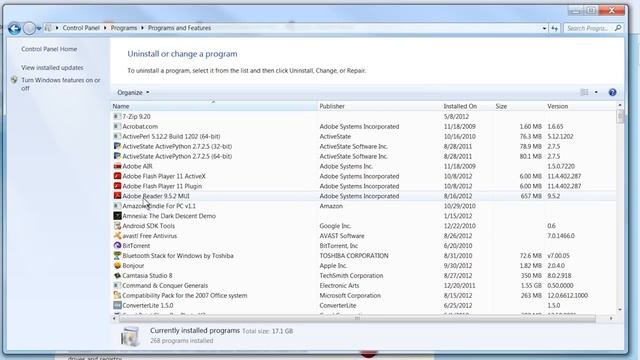The image size is (640, 360).
Task: Select Adobe Flash Player 11 ActiveX icon
Action: (117, 176)
